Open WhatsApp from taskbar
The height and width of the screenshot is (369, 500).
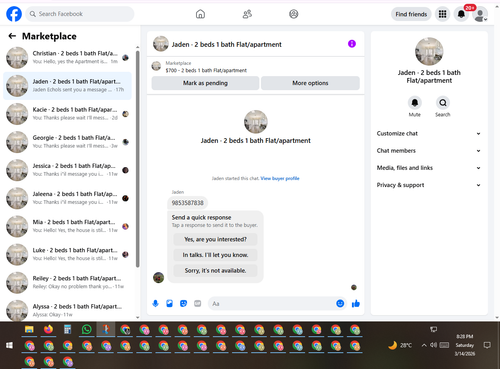pyautogui.click(x=87, y=330)
